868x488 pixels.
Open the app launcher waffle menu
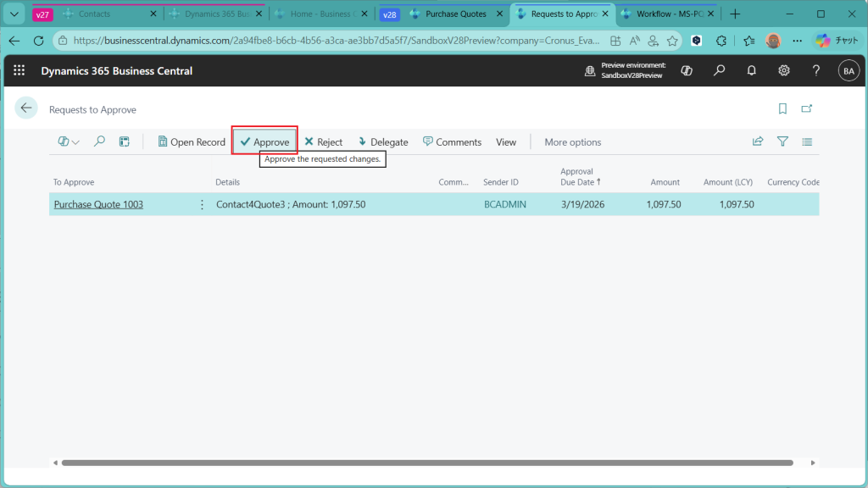[19, 71]
